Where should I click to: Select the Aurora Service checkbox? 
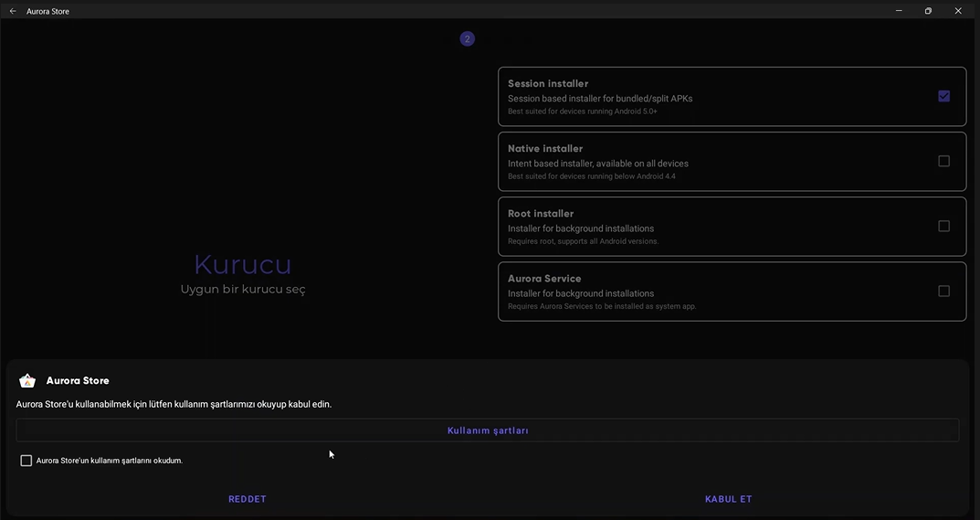click(943, 291)
